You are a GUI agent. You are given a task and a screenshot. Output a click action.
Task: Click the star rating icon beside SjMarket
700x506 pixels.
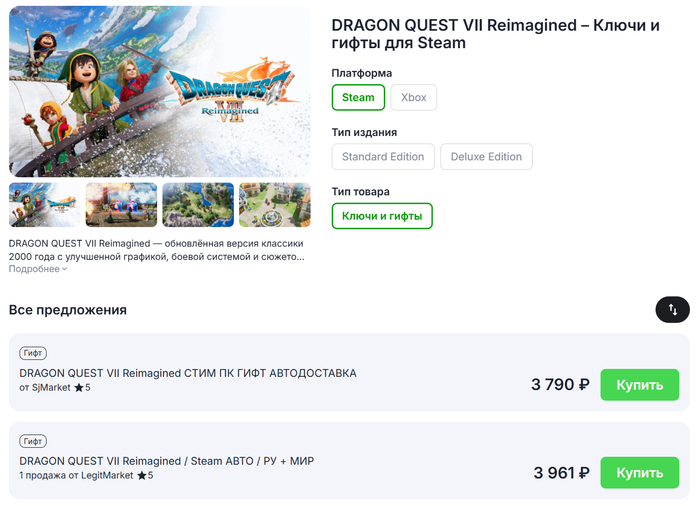point(79,388)
